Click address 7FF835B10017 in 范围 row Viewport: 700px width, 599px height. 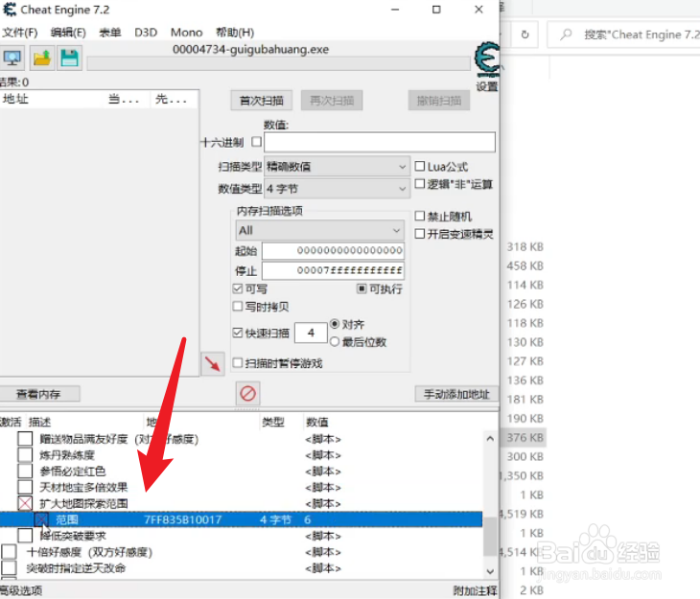[x=182, y=519]
